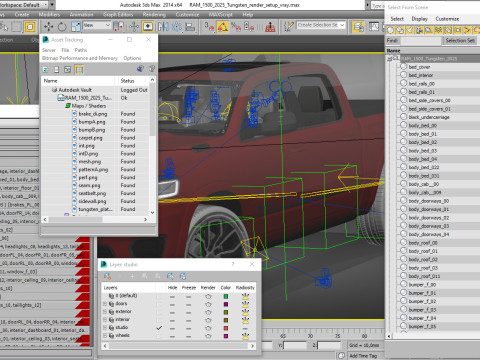Click the Select Object rectangle region icon
The width and height of the screenshot is (480, 360).
[17, 26]
